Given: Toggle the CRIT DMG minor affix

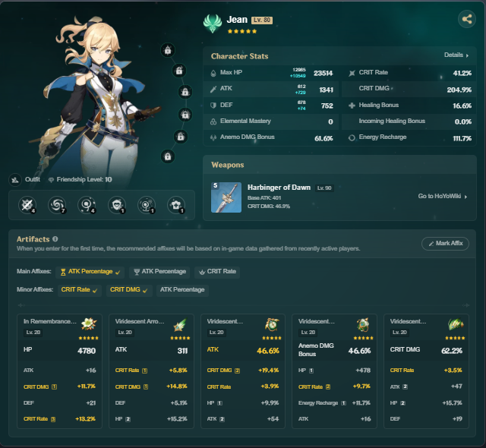Looking at the screenshot, I should click(129, 290).
